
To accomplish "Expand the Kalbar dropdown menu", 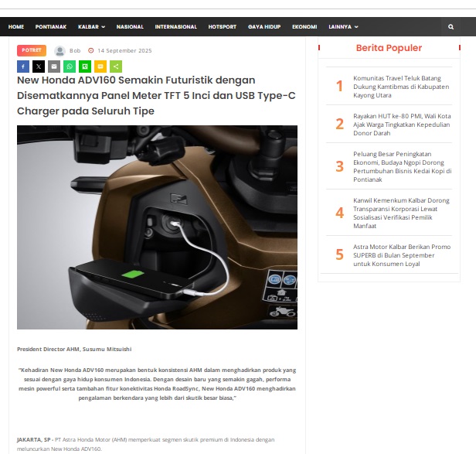I will 92,27.
